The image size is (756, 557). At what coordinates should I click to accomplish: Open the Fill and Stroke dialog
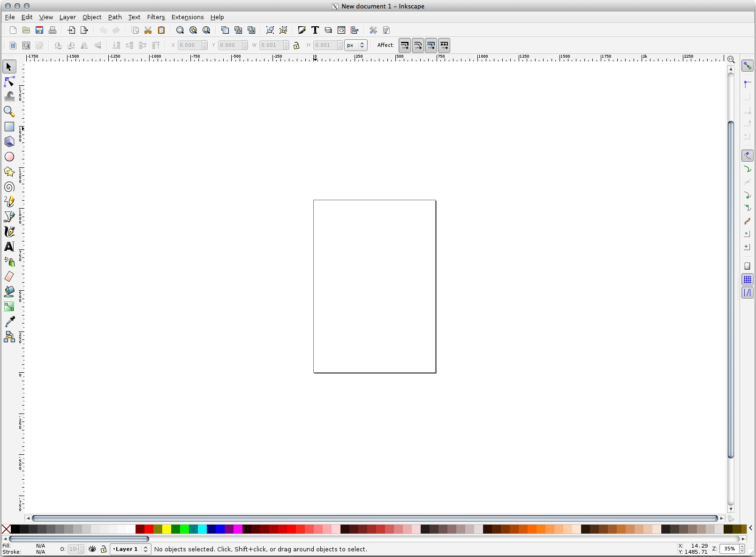pos(302,30)
